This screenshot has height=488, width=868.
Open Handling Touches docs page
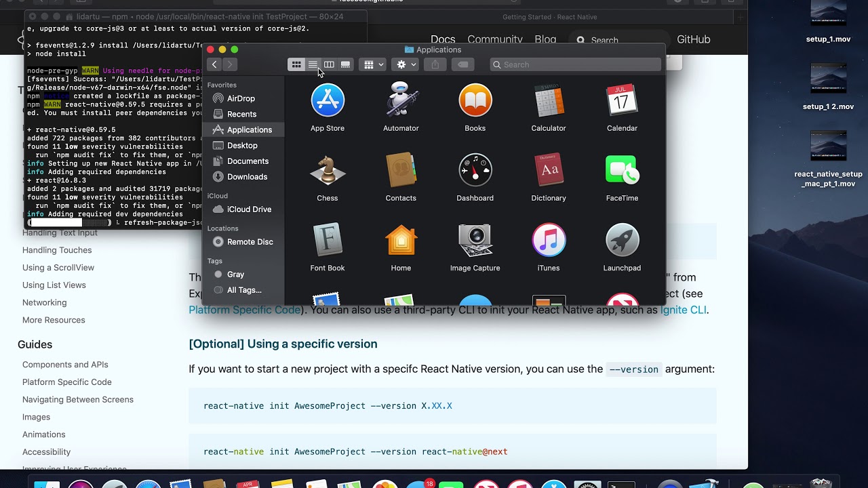click(x=57, y=250)
